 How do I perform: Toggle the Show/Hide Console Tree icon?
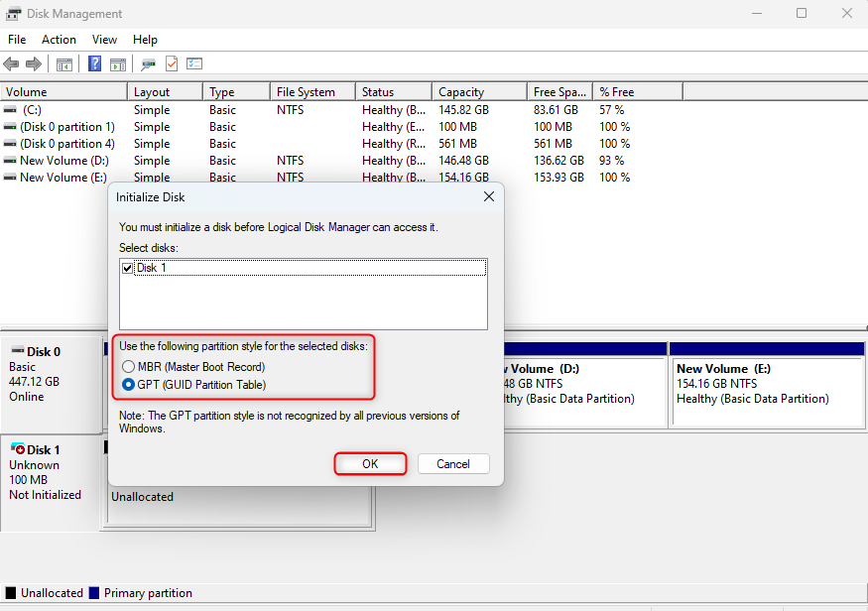(64, 64)
